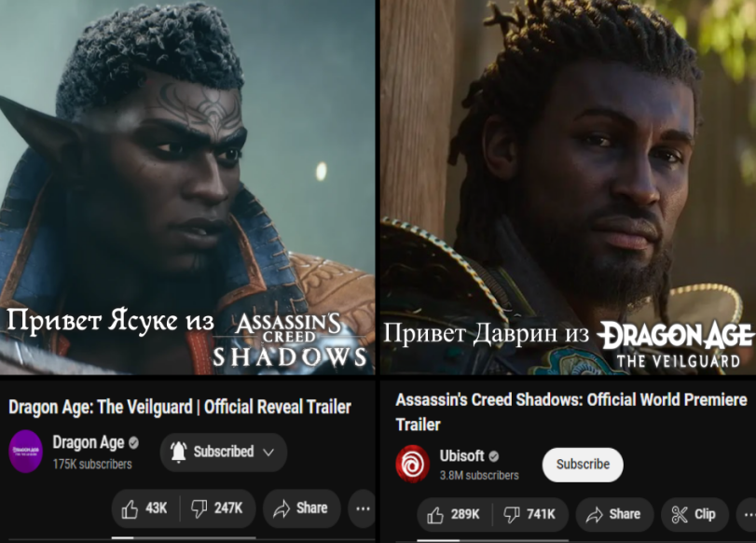Viewport: 756px width, 543px height.
Task: Open the Ubisoft channel logo
Action: pyautogui.click(x=413, y=464)
